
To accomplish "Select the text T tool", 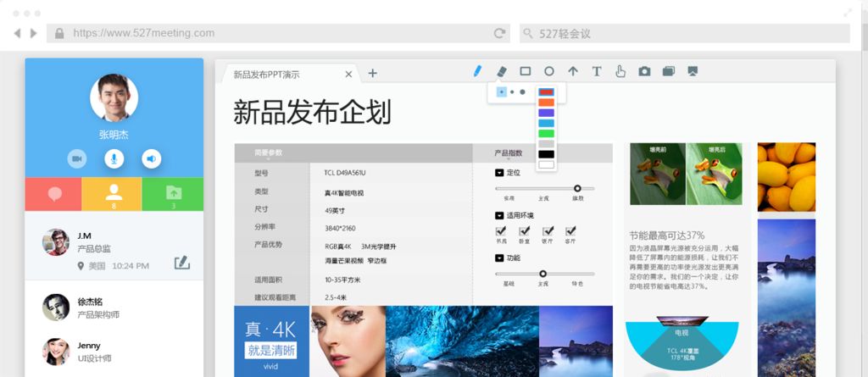I will (x=597, y=71).
